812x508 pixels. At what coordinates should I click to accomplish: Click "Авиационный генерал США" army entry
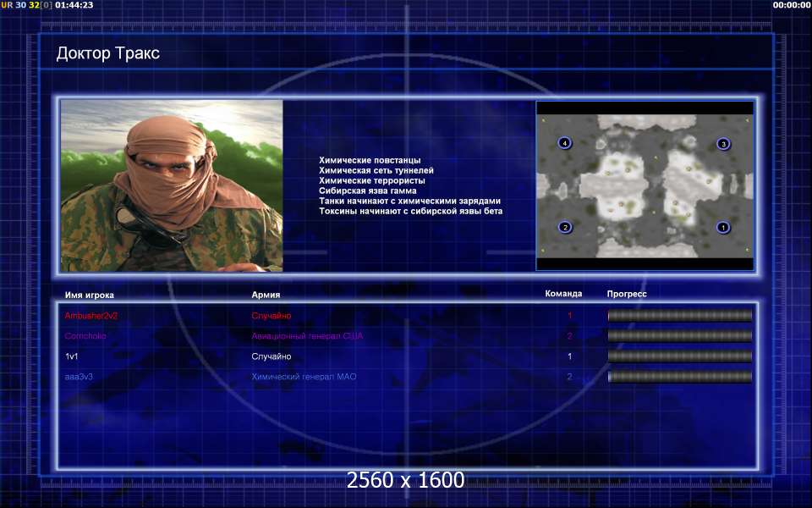point(307,336)
